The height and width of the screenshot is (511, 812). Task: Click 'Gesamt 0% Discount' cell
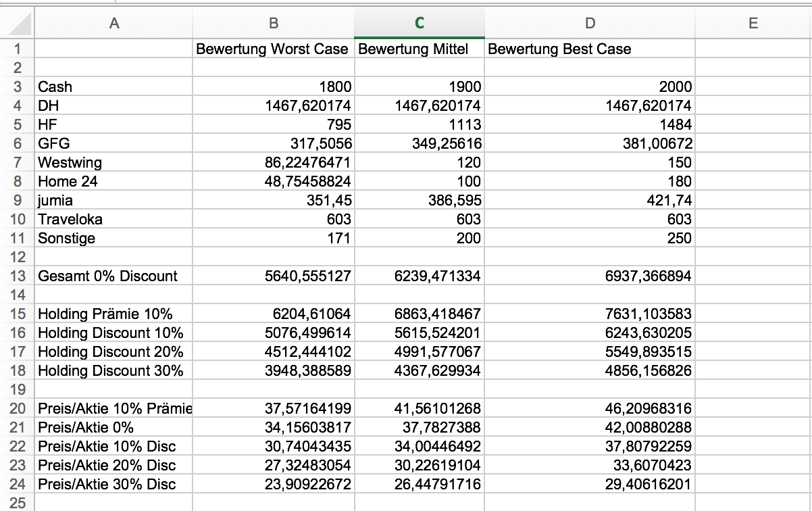[113, 276]
